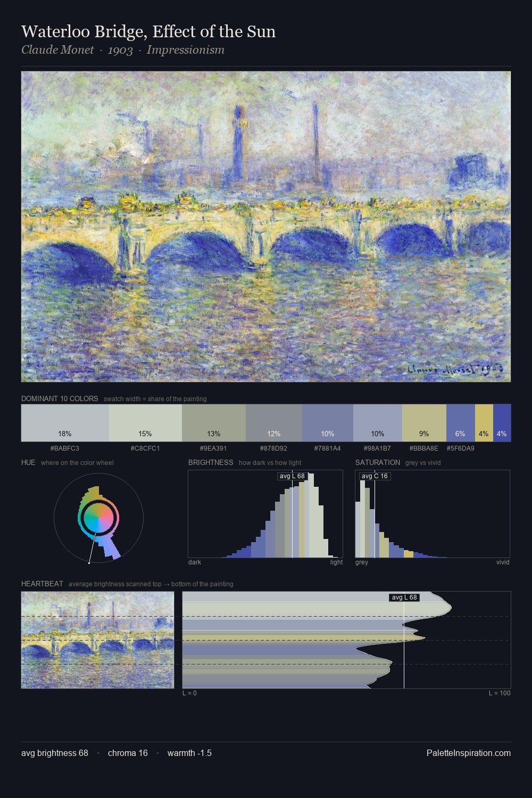Choose the yellow 4% swatch

click(484, 423)
